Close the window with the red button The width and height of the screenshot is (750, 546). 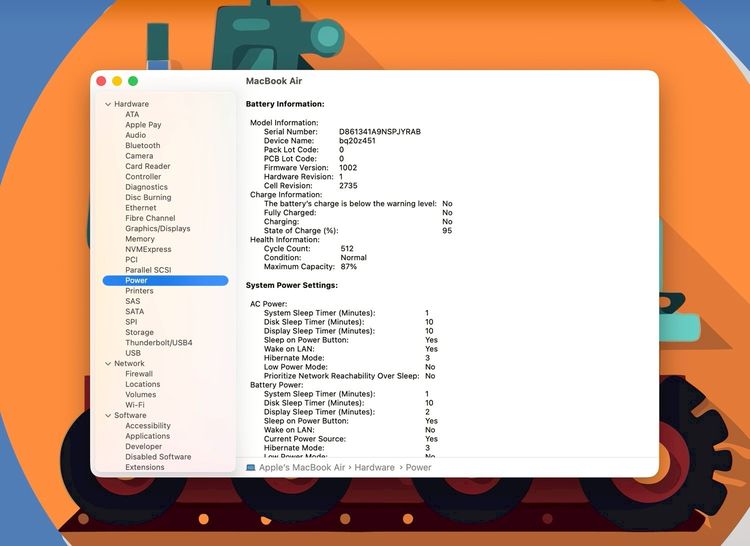click(x=101, y=81)
